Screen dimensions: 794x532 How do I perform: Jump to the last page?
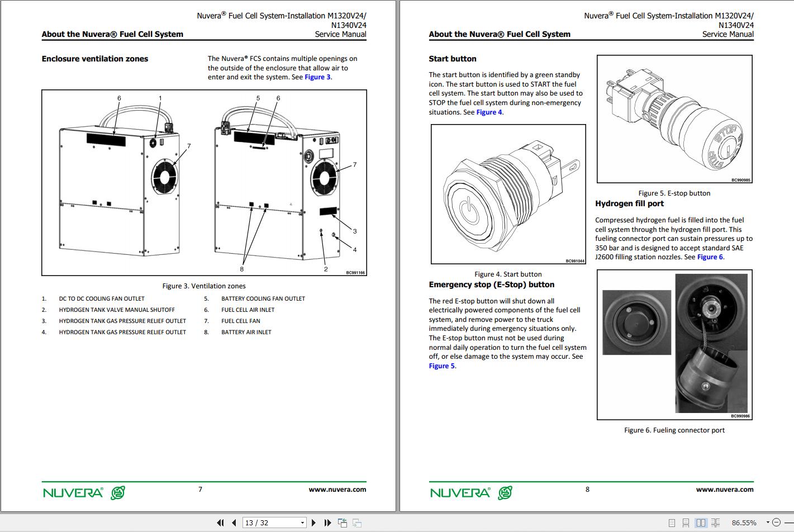(x=328, y=523)
